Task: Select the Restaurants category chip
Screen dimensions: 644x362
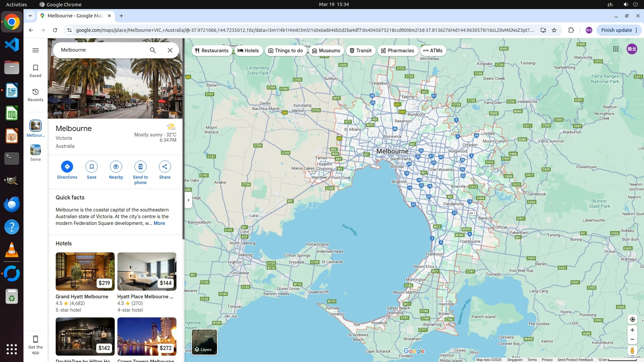Action: 212,51
